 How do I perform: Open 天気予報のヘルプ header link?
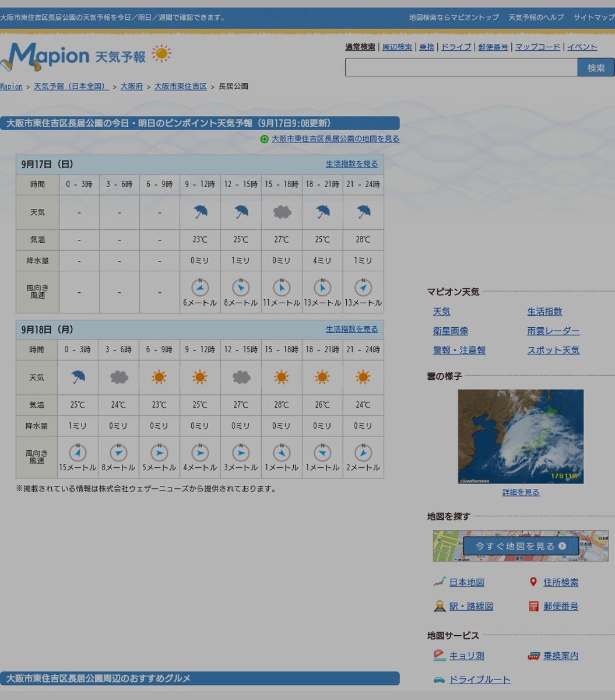[536, 17]
